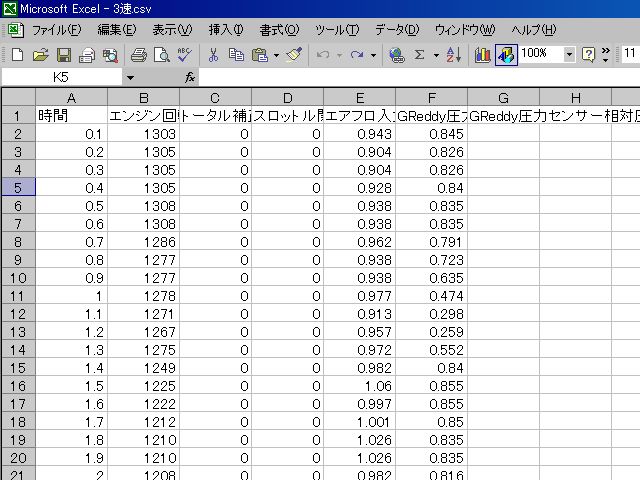Open the ウィンドウ(W) menu
Viewport: 640px width, 480px height.
tap(465, 30)
